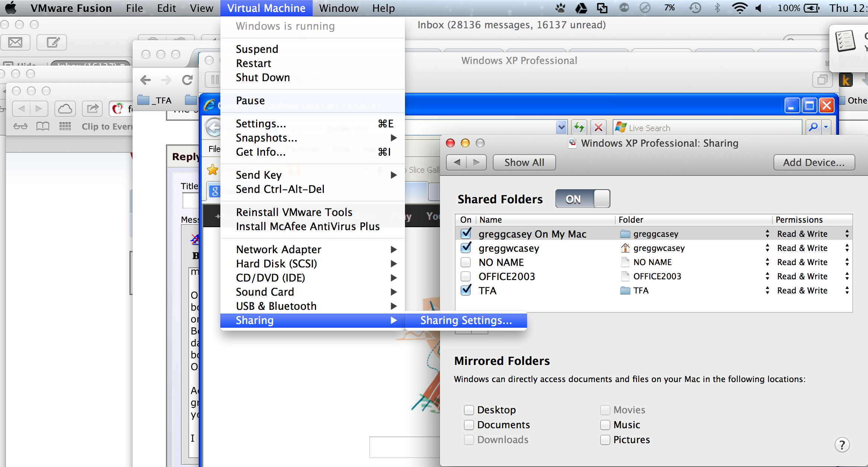868x467 pixels.
Task: Click the Safari iCloud tabs icon
Action: [x=65, y=109]
